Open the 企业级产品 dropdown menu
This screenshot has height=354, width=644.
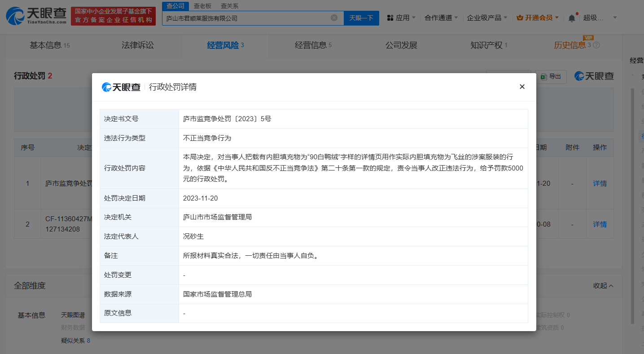487,18
